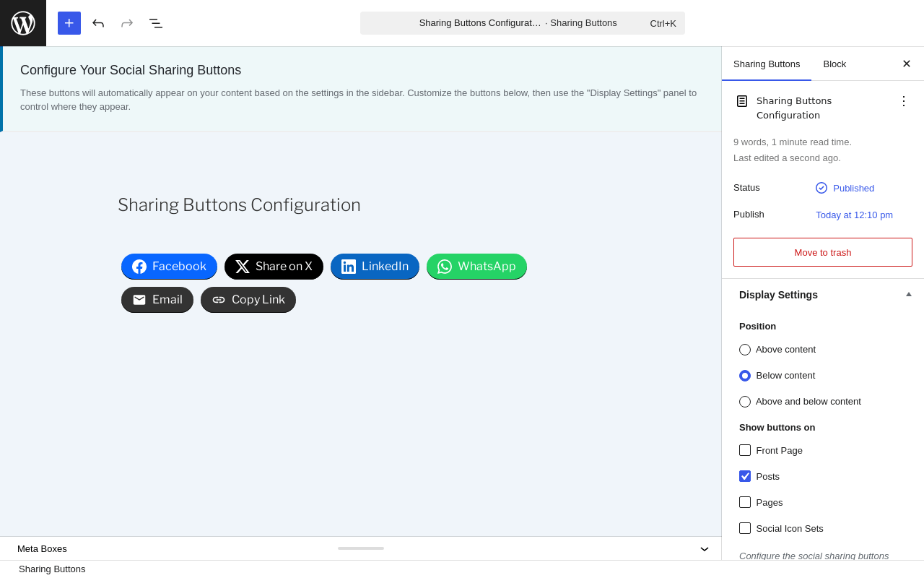The image size is (924, 578).
Task: Click the WhatsApp logo icon
Action: coord(445,267)
